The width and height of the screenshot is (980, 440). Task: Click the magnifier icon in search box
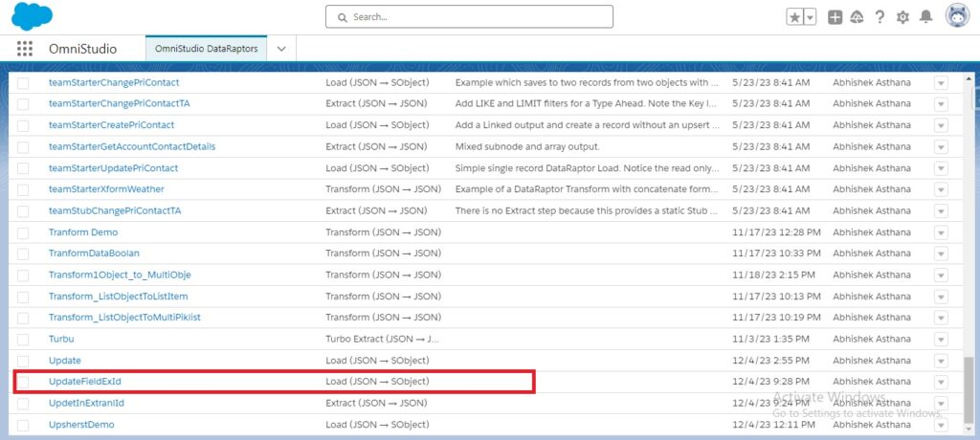342,17
